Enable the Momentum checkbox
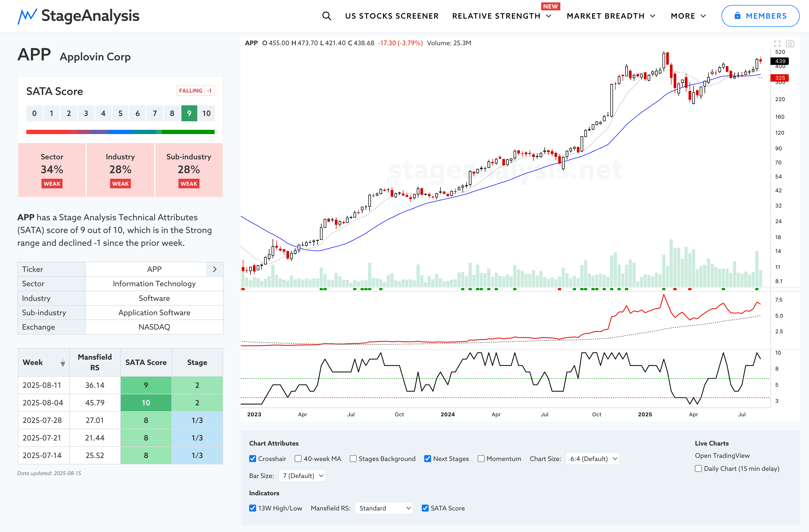 coord(481,459)
